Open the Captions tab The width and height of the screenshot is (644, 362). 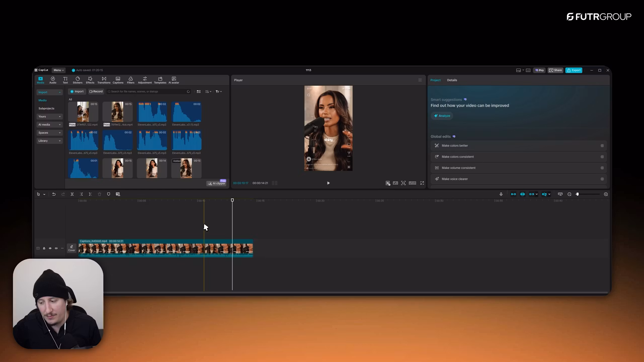click(118, 80)
